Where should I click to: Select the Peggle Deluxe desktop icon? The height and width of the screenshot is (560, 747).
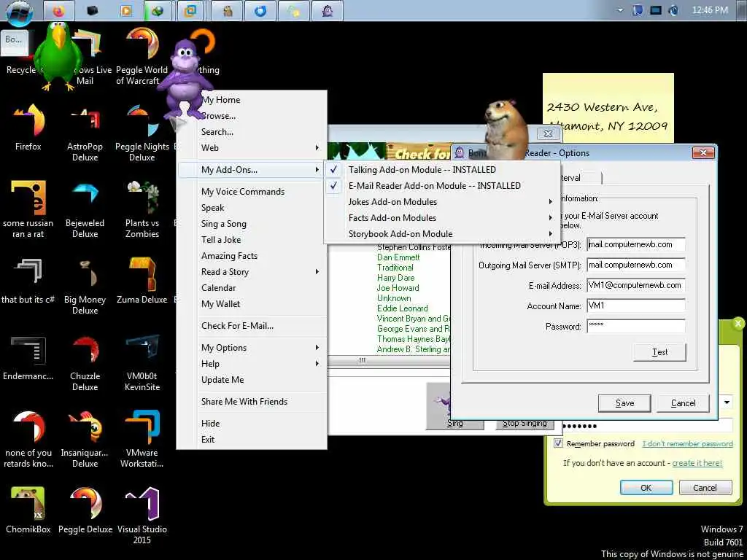[x=85, y=510]
